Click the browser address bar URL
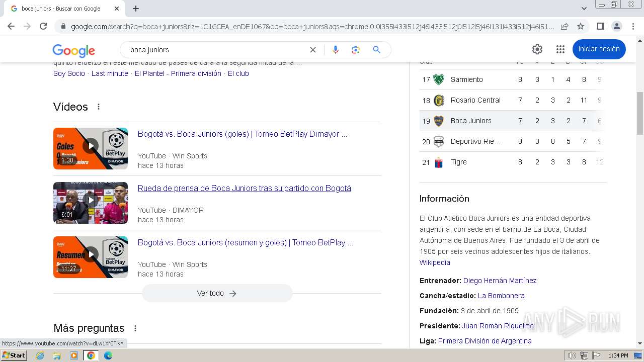644x362 pixels. (312, 26)
